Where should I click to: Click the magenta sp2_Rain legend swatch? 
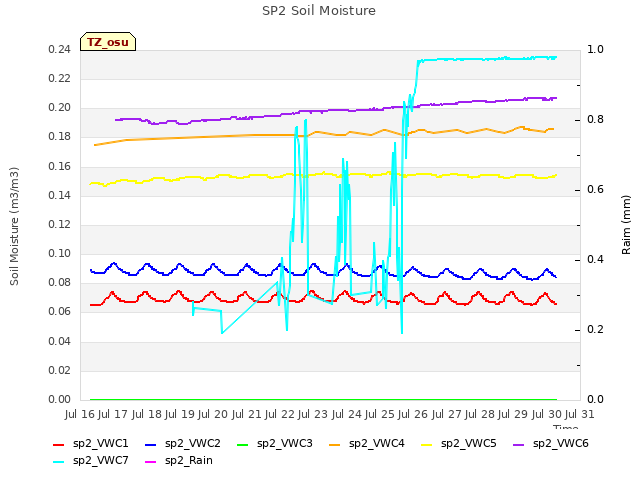pos(151,462)
